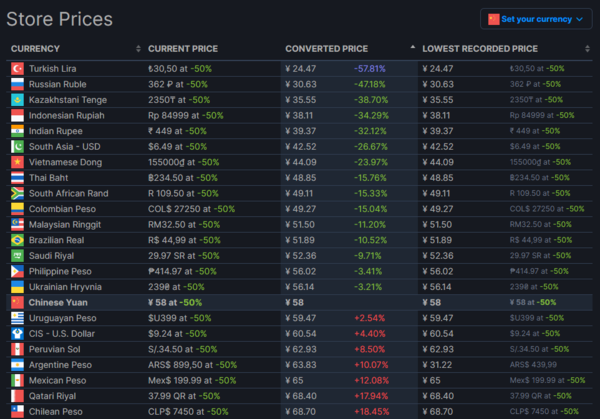Select the Turkish Lira currency name
Image resolution: width=600 pixels, height=419 pixels.
(52, 68)
